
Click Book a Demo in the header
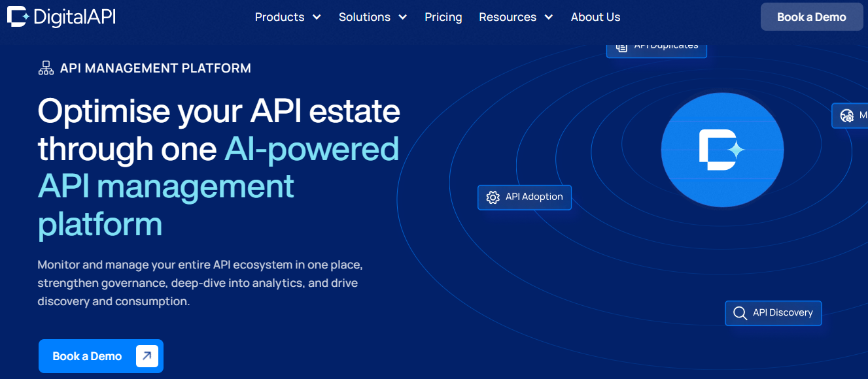click(812, 17)
